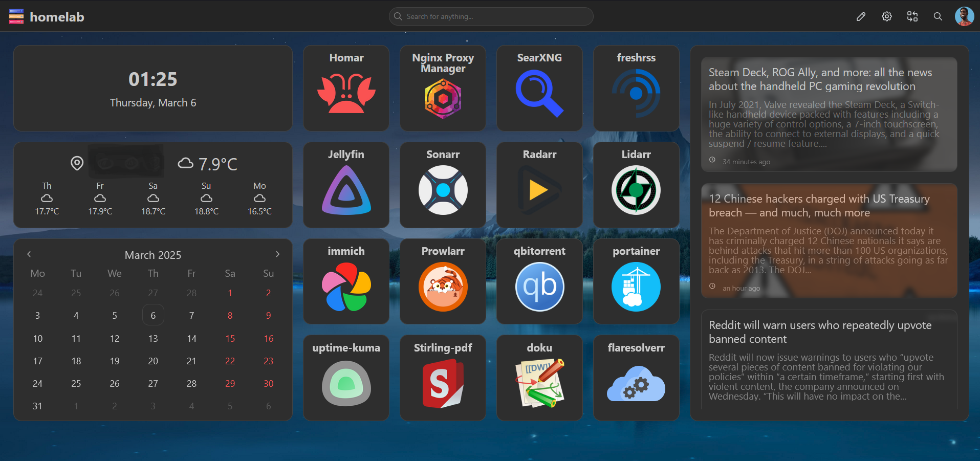
Task: Open the SearXNG search app
Action: [x=539, y=88]
